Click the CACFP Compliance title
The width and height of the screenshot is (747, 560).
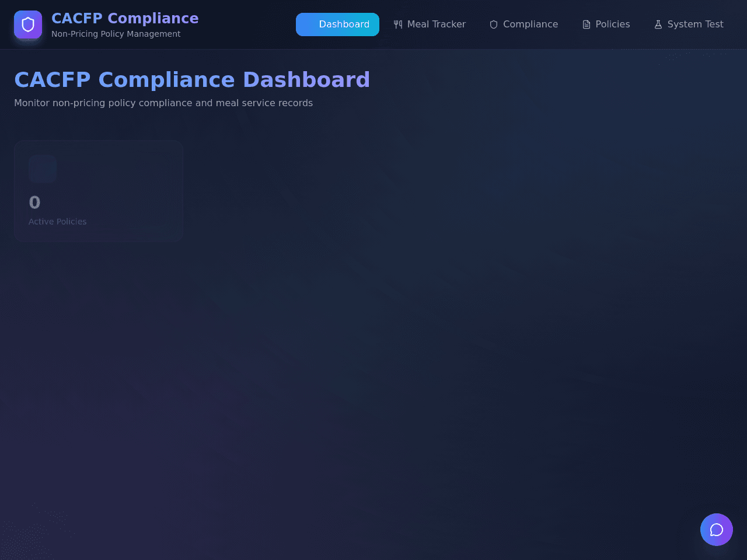click(x=125, y=18)
